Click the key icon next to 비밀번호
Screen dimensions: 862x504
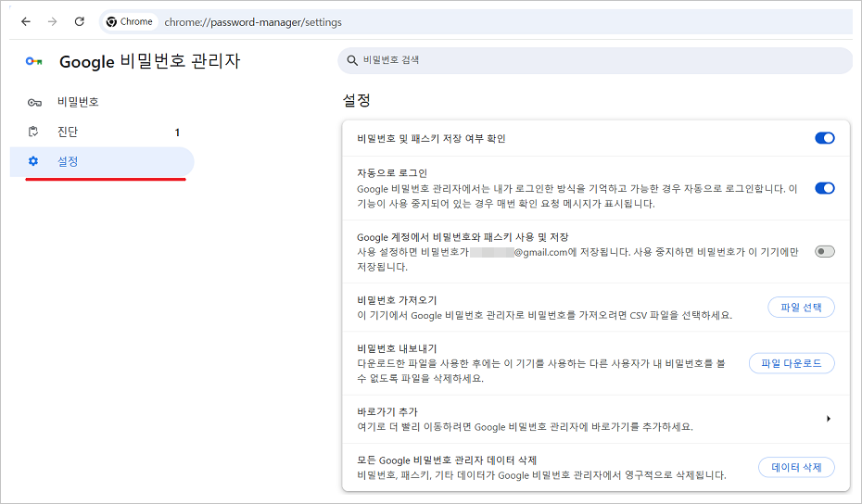34,102
